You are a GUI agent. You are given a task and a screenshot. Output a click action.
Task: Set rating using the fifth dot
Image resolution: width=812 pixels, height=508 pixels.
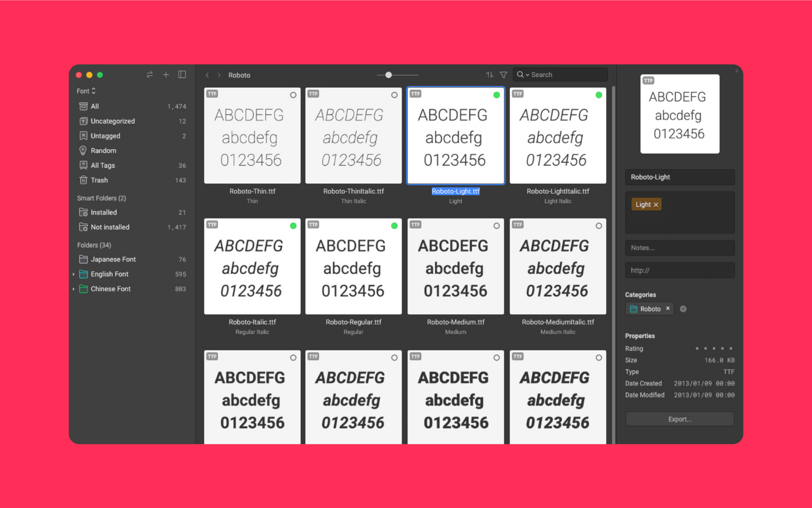point(731,348)
